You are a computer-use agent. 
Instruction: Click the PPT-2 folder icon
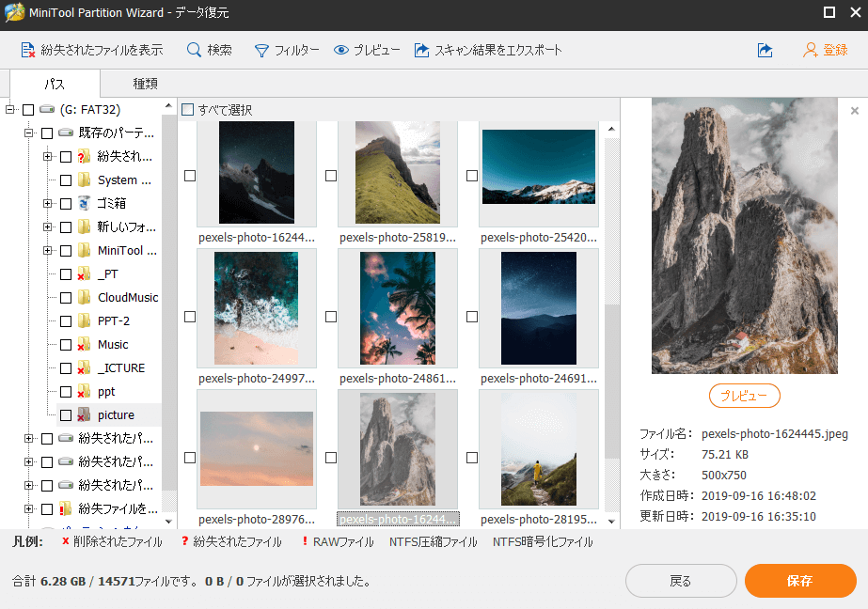click(x=84, y=320)
